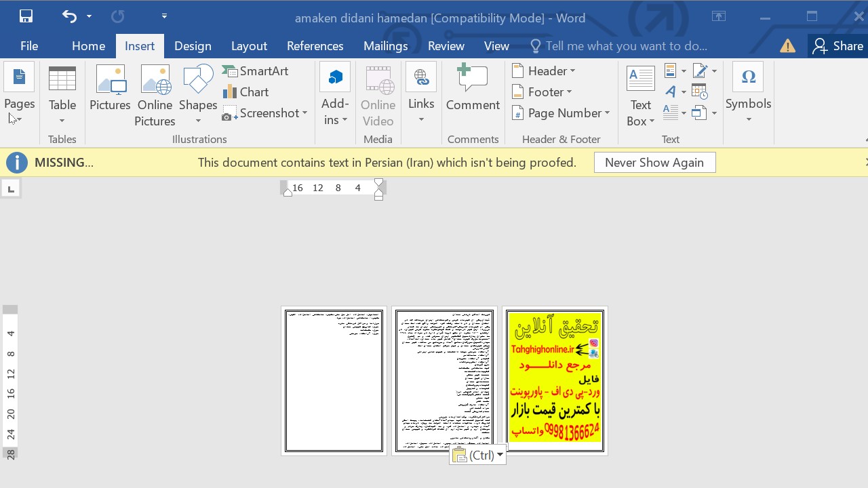The image size is (868, 488).
Task: Switch to the Review tab
Action: pos(446,46)
